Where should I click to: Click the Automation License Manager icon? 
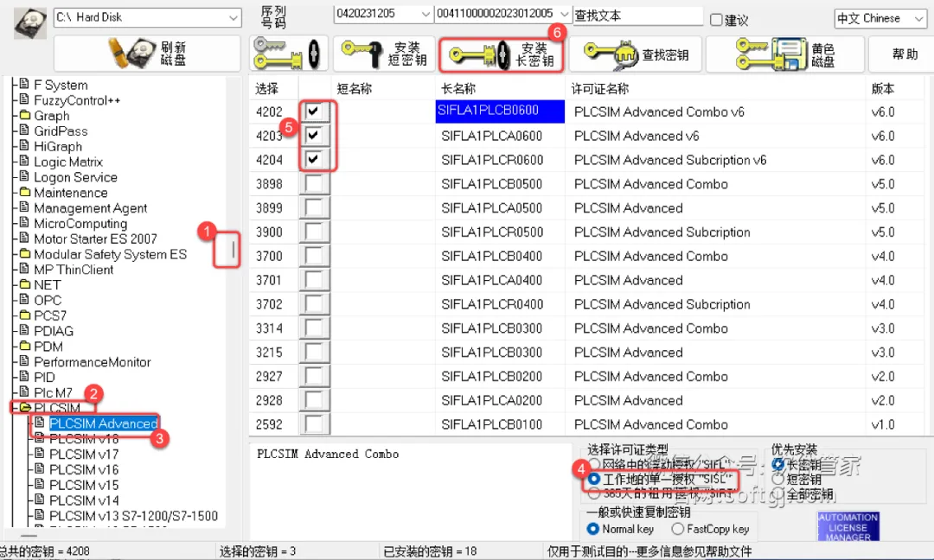pyautogui.click(x=848, y=526)
